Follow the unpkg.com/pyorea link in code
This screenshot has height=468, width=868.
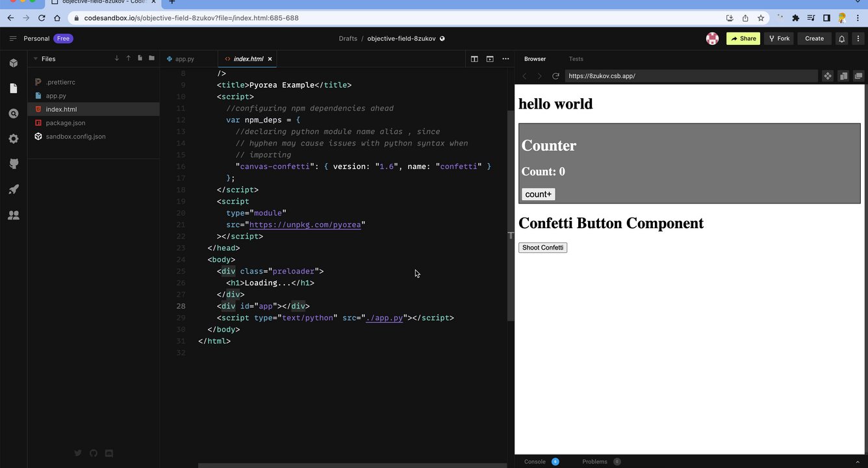tap(305, 225)
